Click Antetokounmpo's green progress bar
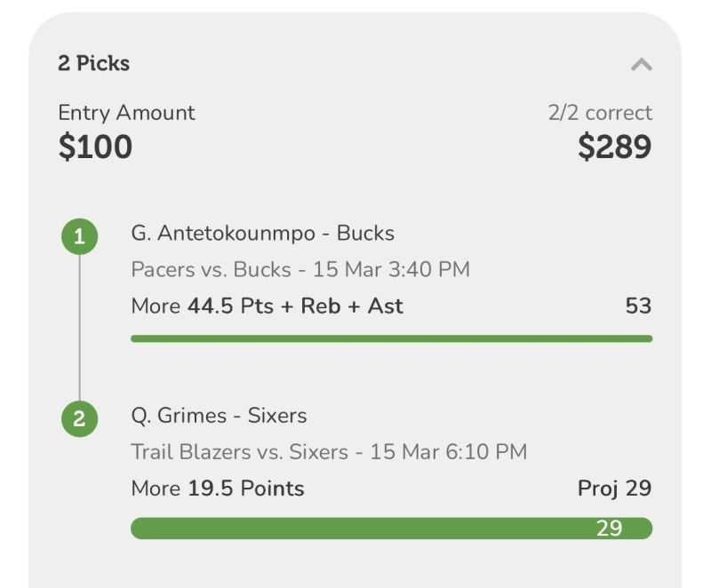This screenshot has width=711, height=588. [x=391, y=338]
